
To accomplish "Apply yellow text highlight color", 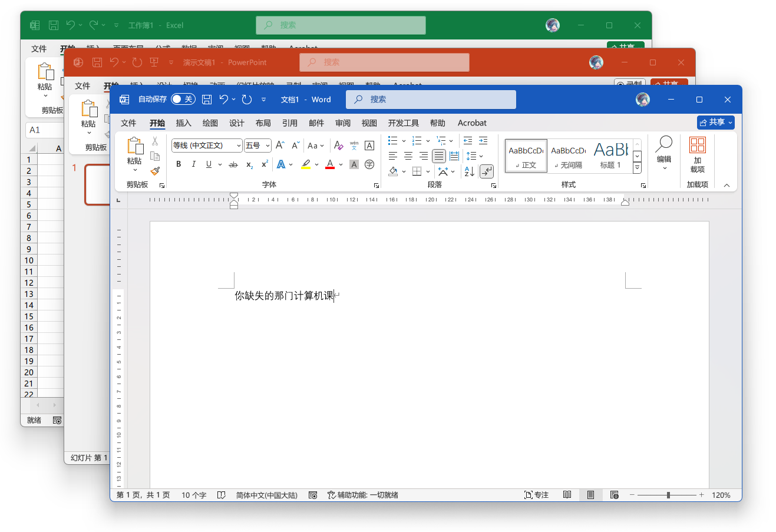I will pyautogui.click(x=305, y=164).
